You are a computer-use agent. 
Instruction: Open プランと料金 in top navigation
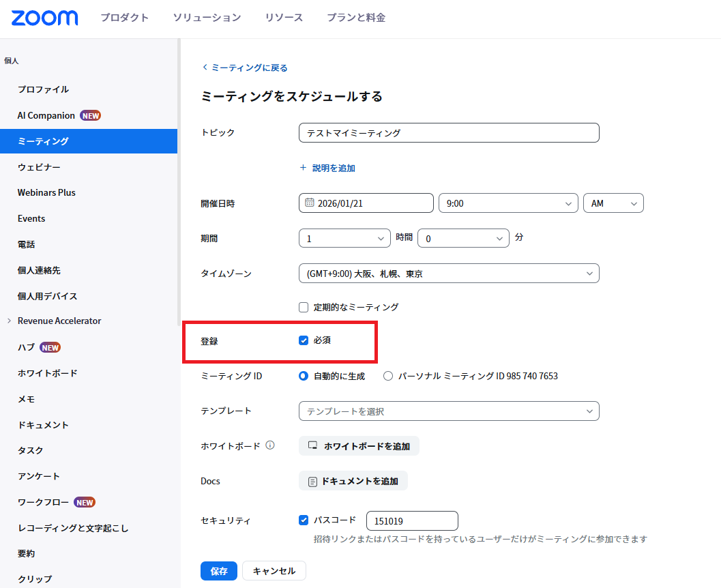355,18
